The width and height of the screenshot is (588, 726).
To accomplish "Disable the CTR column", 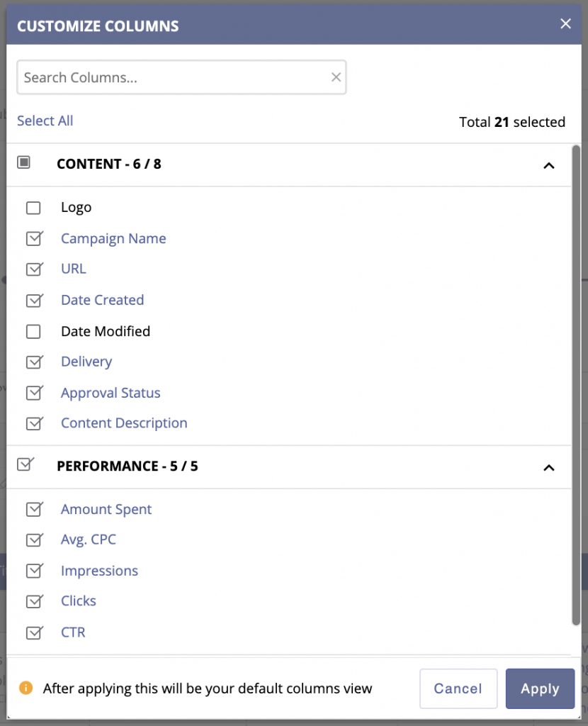I will point(33,632).
